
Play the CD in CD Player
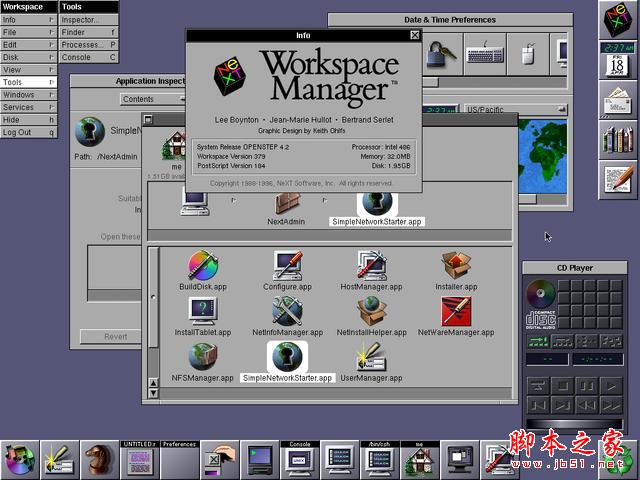point(611,385)
